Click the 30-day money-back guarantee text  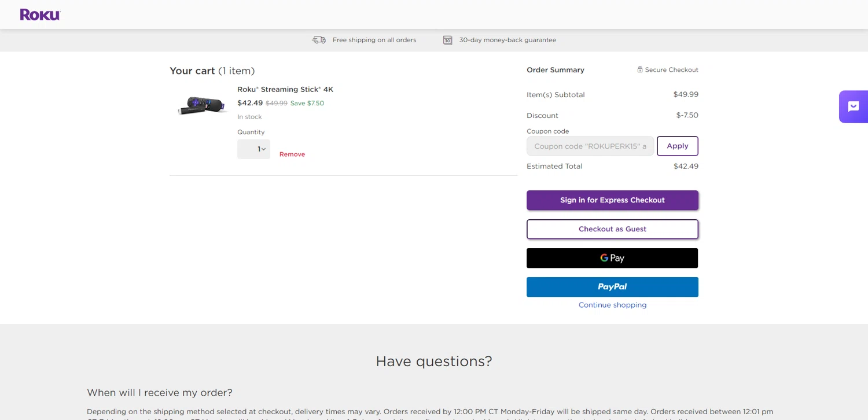click(507, 40)
